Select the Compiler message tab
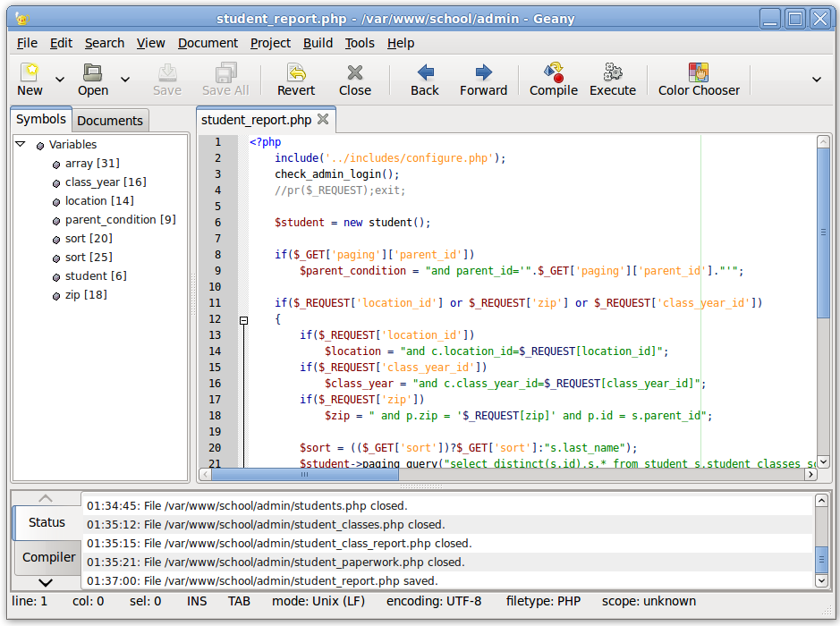840x626 pixels. tap(48, 557)
